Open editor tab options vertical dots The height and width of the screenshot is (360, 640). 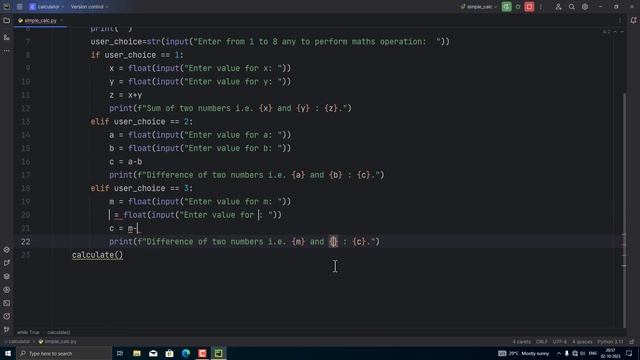click(620, 20)
